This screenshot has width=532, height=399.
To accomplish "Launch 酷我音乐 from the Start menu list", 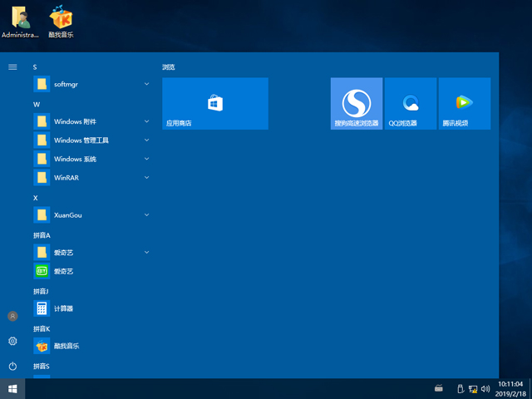I will pos(65,346).
